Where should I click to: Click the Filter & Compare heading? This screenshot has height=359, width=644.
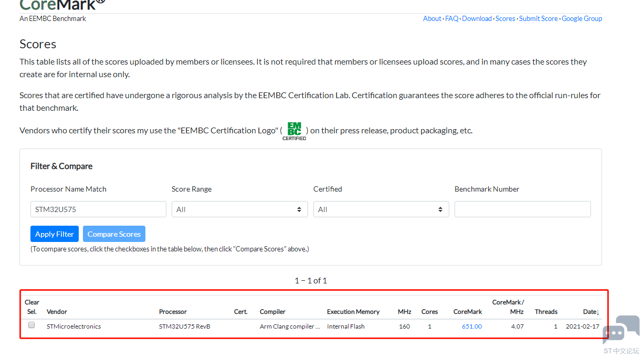click(61, 166)
